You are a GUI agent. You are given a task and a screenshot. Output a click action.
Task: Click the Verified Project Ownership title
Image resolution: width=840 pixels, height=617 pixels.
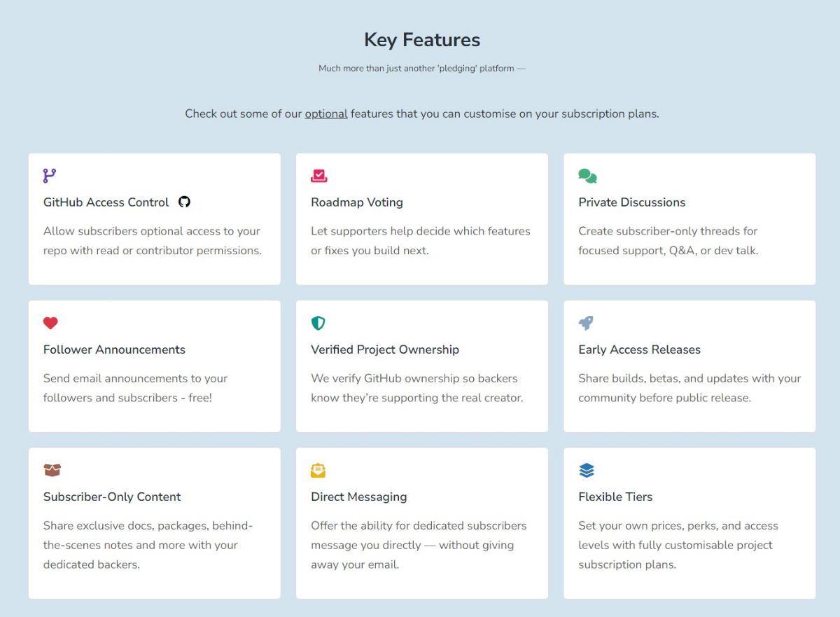[x=385, y=349]
